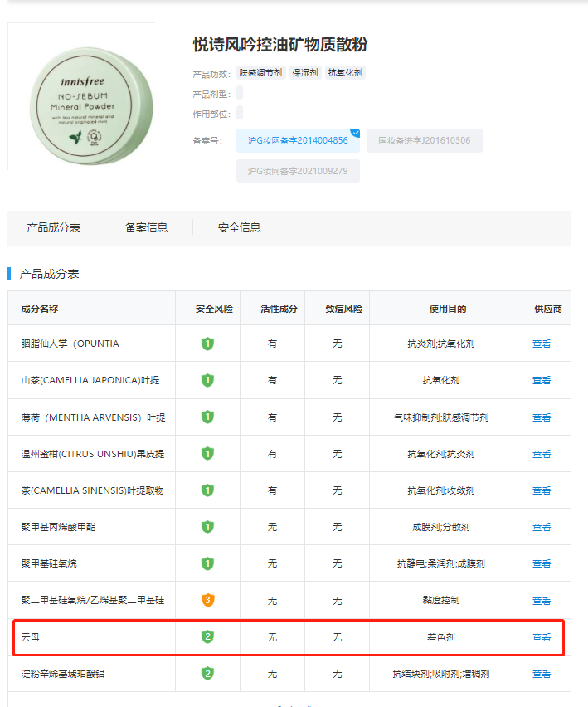Viewport: 588px width, 707px height.
Task: Click 查看 supplier link for 云母
Action: [542, 637]
